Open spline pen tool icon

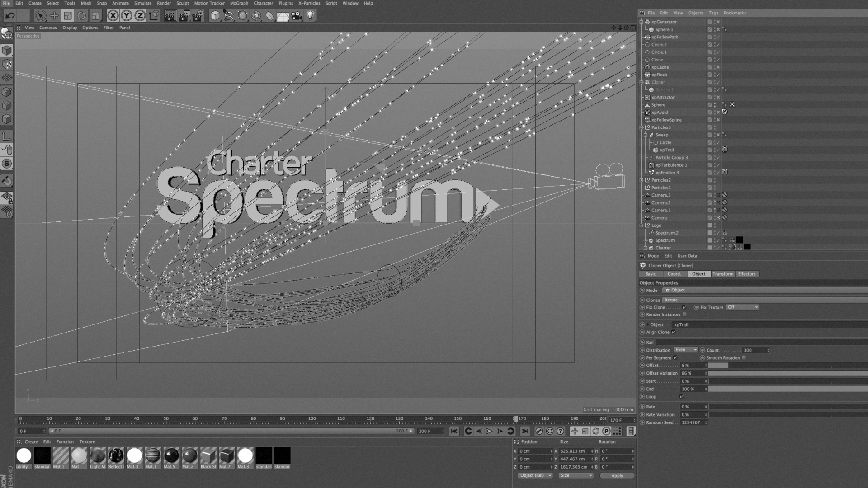coord(229,16)
